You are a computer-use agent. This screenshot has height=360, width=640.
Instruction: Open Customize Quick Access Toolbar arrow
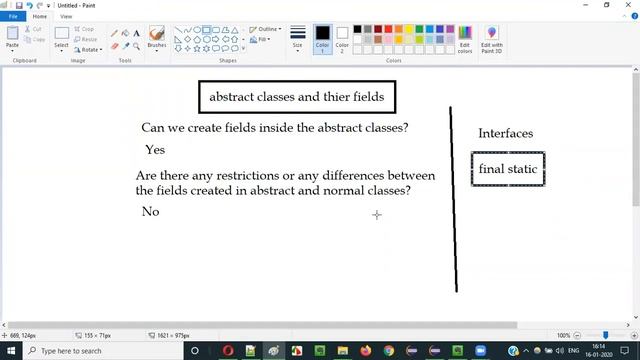click(x=49, y=6)
